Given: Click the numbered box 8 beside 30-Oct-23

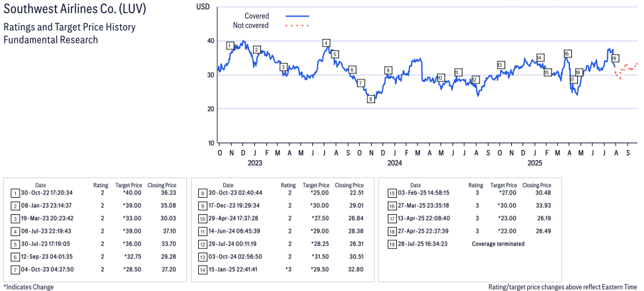Looking at the screenshot, I should [x=201, y=192].
